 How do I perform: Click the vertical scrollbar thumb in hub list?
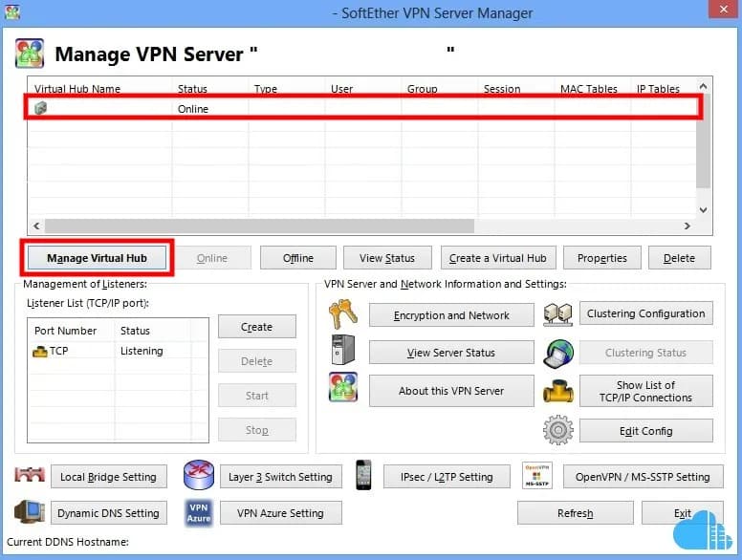coord(703,140)
